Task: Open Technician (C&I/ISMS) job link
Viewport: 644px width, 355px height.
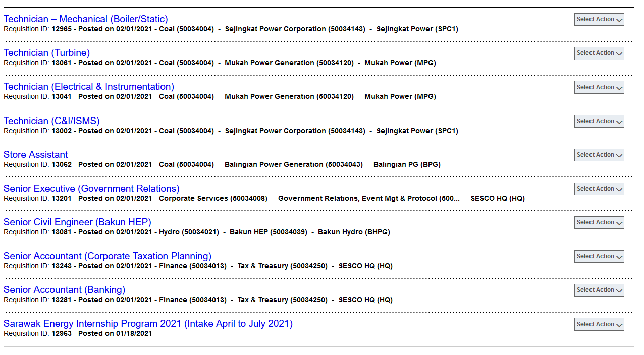Action: click(51, 121)
